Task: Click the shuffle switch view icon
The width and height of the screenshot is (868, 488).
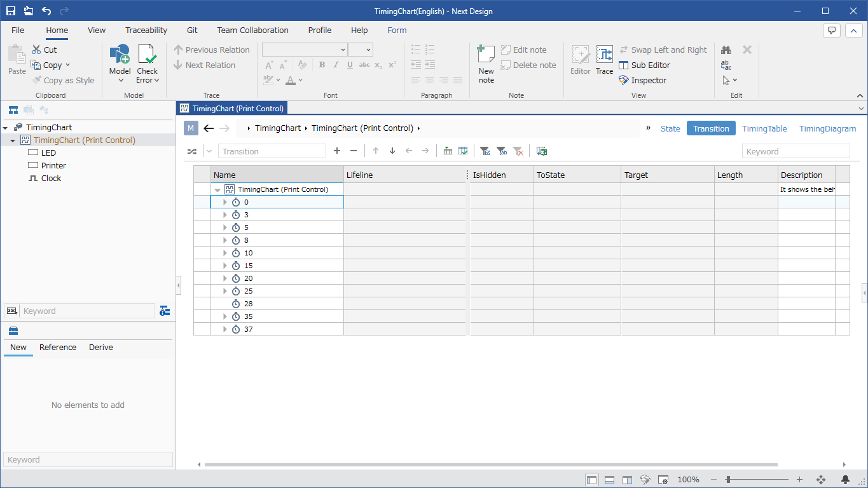Action: click(191, 151)
